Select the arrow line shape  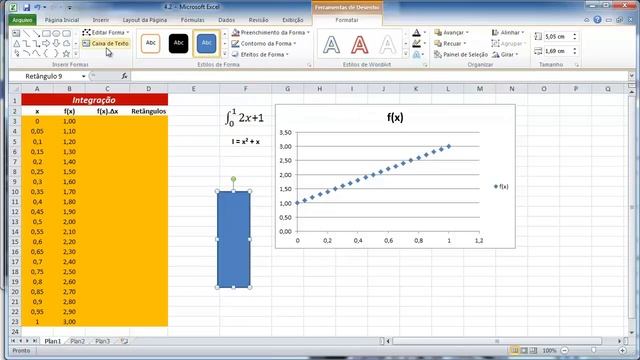point(36,33)
